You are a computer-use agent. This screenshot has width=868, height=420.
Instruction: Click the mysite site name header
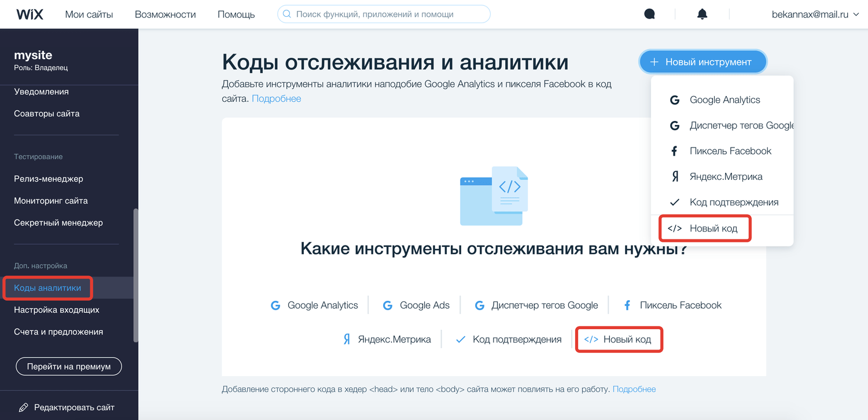click(x=33, y=55)
